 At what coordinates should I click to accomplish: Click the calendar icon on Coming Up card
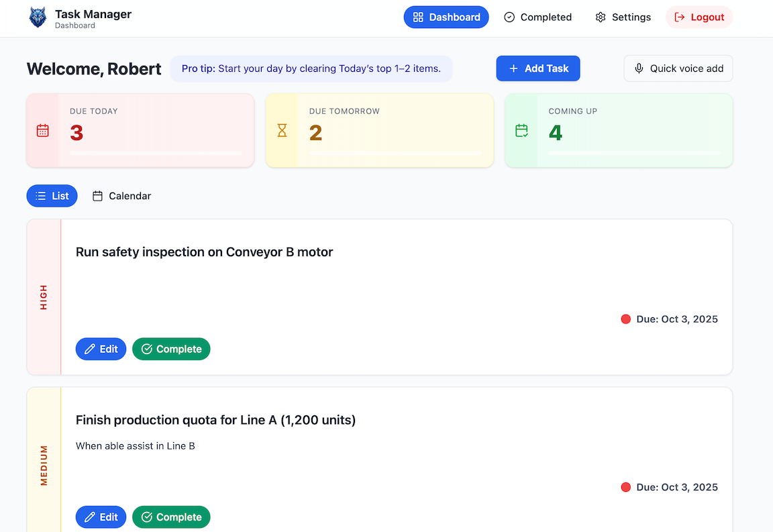[x=522, y=130]
